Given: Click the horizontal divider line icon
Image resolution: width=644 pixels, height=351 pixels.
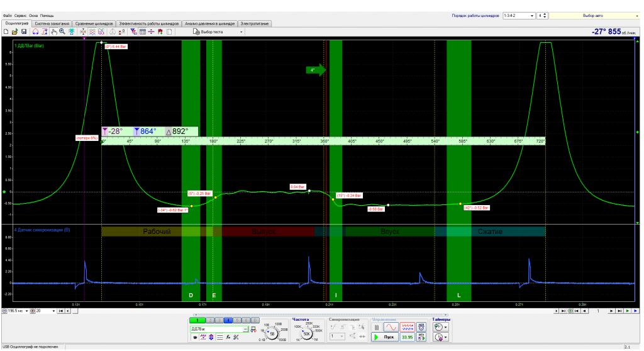Looking at the screenshot, I should tap(151, 31).
